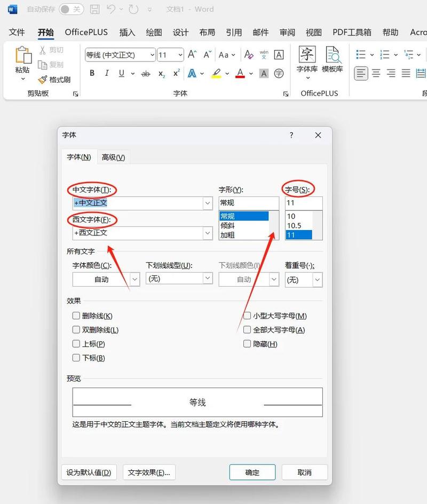Click the superscript x² icon

click(x=176, y=73)
